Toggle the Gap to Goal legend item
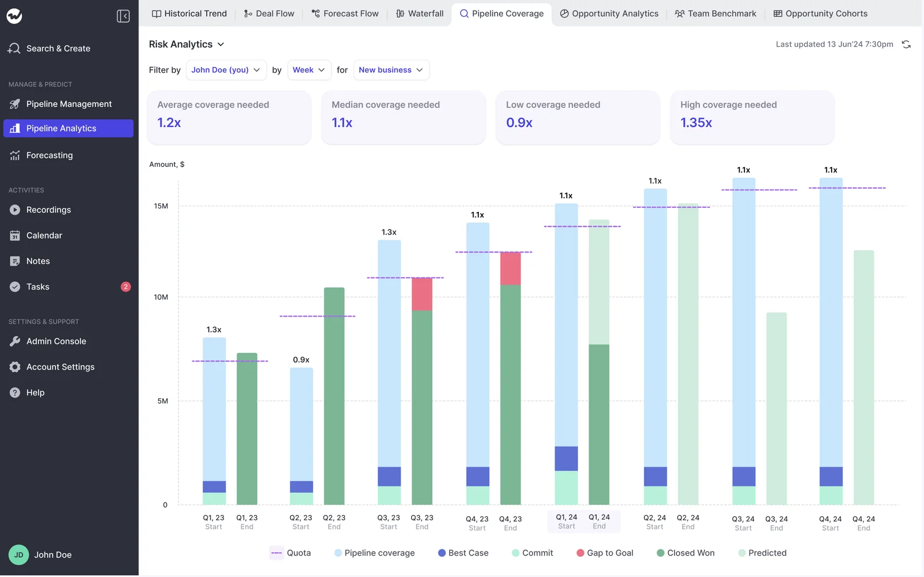This screenshot has width=924, height=577. 605,553
